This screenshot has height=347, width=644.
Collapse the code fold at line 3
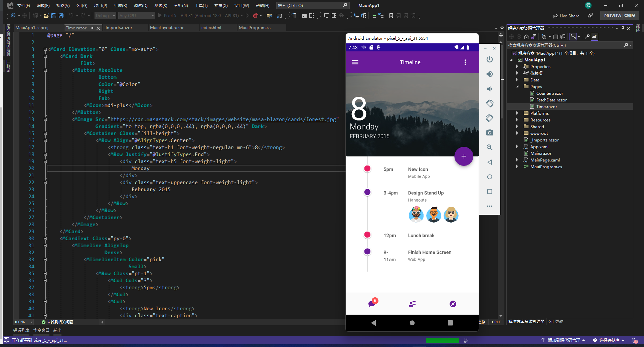click(45, 49)
